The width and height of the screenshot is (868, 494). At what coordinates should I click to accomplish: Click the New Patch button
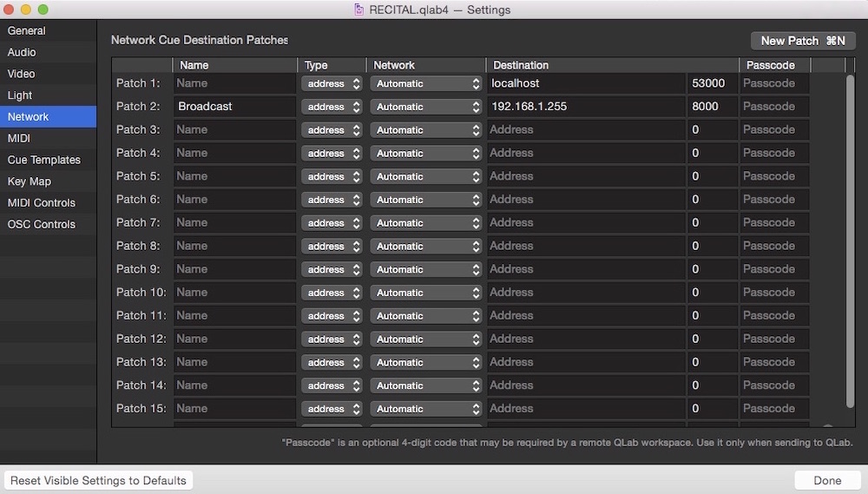(x=802, y=41)
